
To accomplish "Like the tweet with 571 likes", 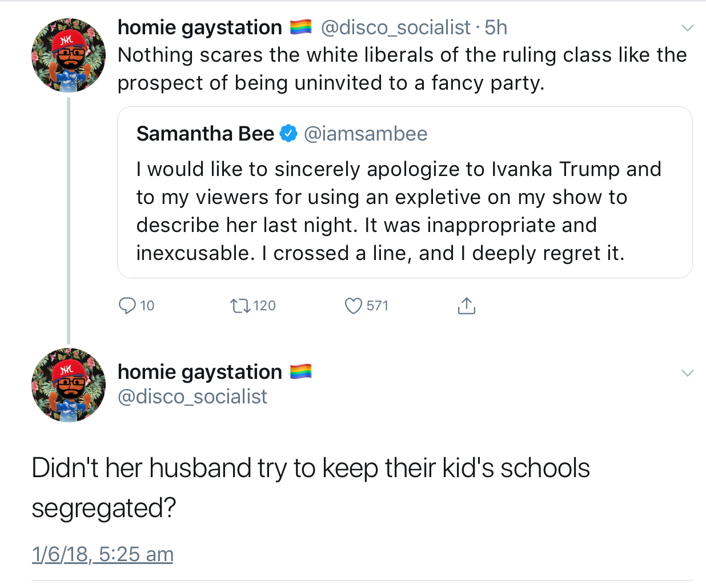I will (354, 306).
